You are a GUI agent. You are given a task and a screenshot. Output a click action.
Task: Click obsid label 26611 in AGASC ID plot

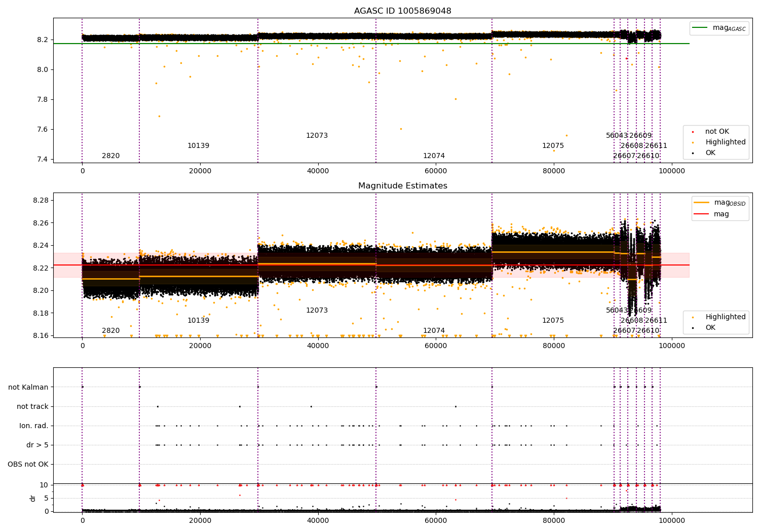(x=656, y=146)
